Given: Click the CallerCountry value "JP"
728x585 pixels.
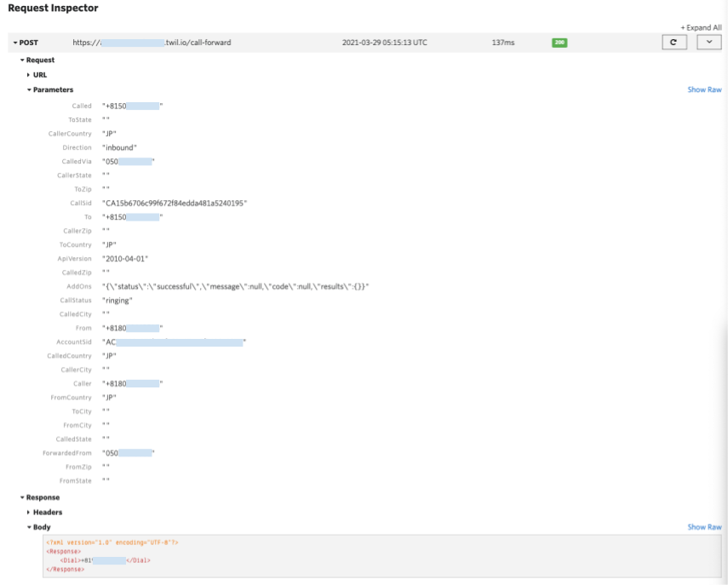Looking at the screenshot, I should (109, 134).
